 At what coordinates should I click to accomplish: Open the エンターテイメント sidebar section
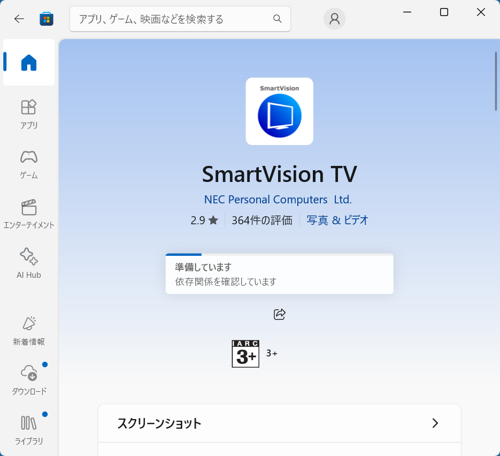click(x=29, y=214)
